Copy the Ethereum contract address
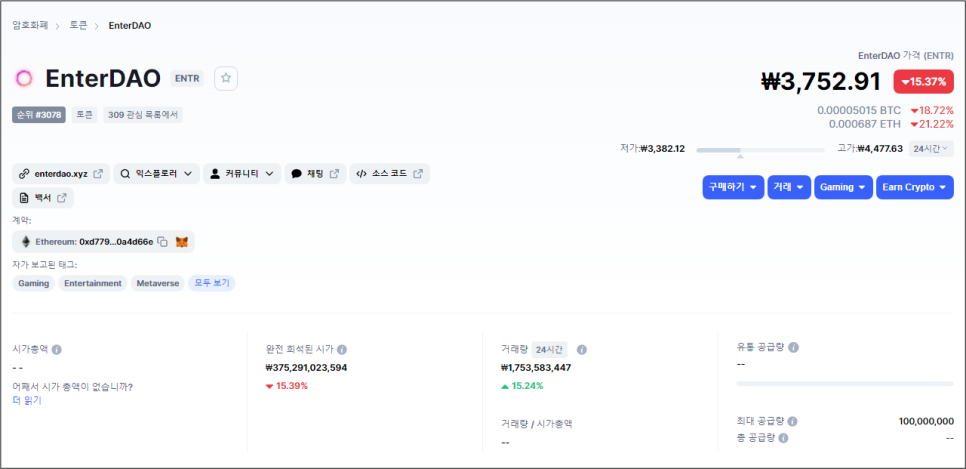966x469 pixels. click(162, 242)
